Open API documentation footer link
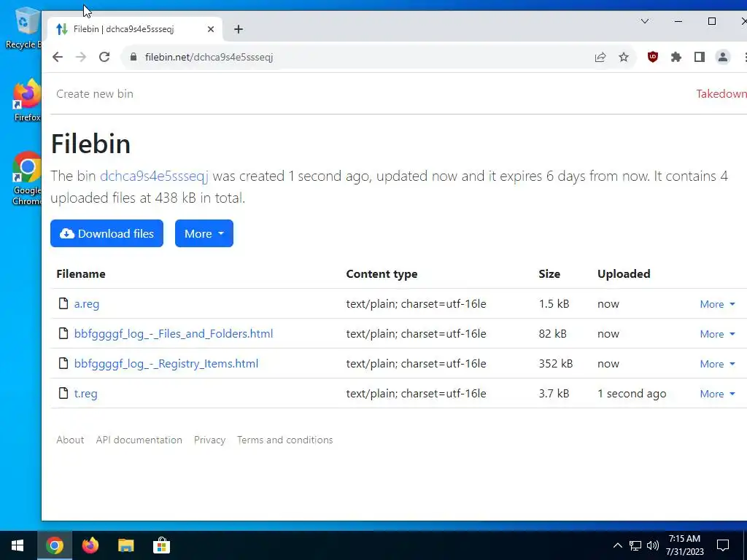 pyautogui.click(x=139, y=440)
